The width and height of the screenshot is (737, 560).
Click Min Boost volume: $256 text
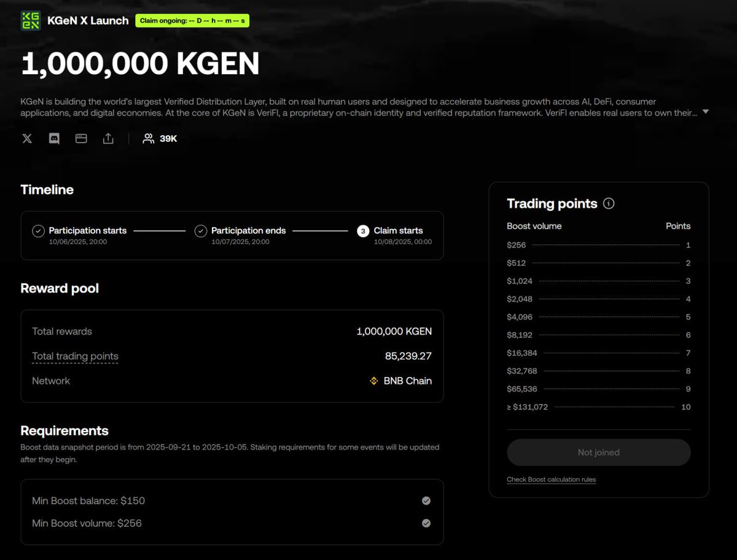coord(87,523)
